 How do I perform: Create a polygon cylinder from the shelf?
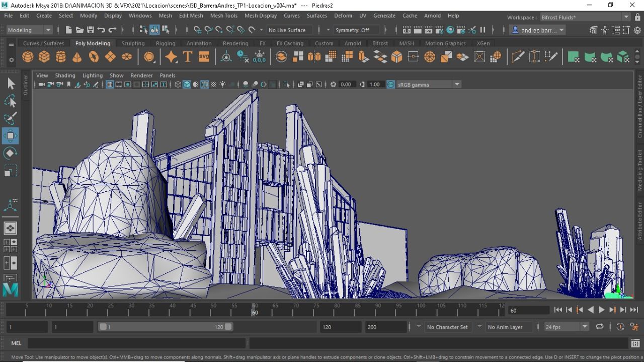(x=61, y=56)
